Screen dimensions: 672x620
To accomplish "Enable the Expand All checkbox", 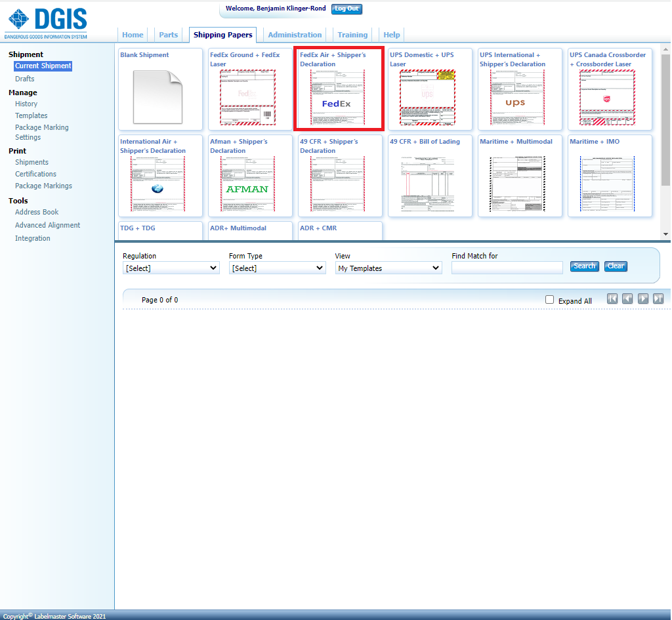I will coord(549,299).
